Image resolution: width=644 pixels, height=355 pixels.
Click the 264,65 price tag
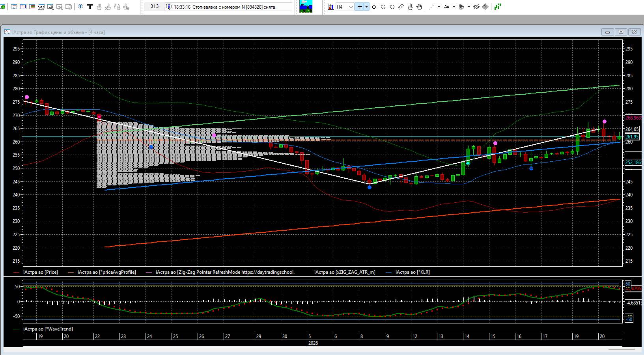(x=632, y=129)
